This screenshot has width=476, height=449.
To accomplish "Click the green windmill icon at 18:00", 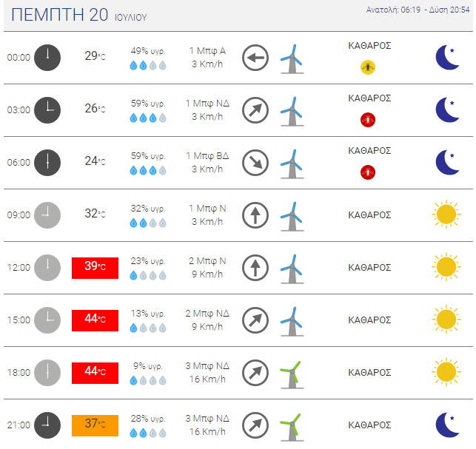I will (291, 374).
